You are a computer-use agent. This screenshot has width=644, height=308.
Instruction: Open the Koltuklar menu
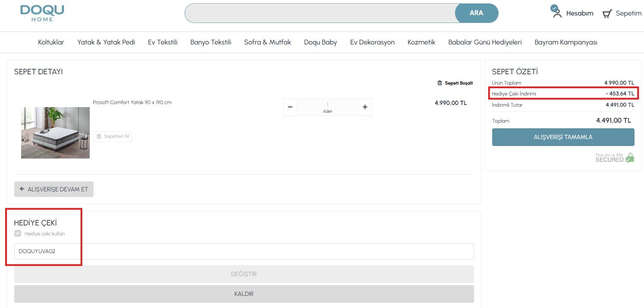click(x=51, y=42)
